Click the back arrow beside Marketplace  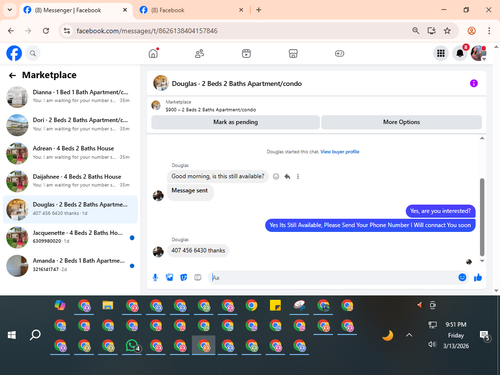12,76
